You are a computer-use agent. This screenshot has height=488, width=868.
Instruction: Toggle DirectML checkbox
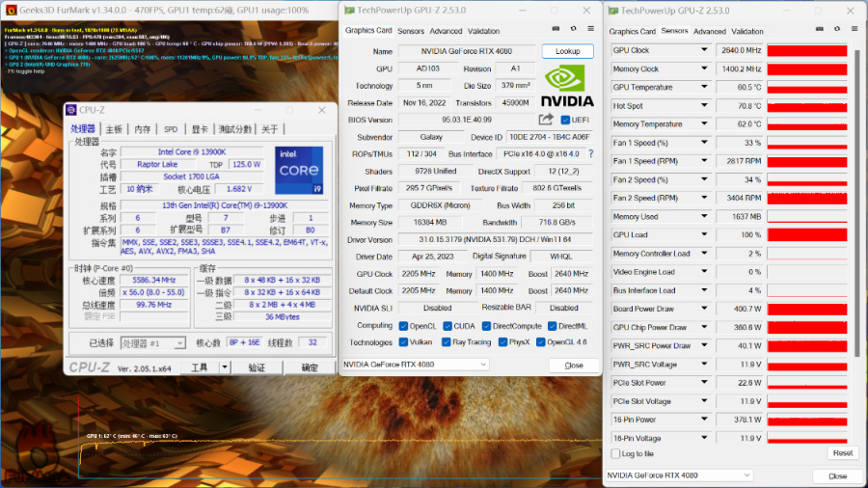552,326
